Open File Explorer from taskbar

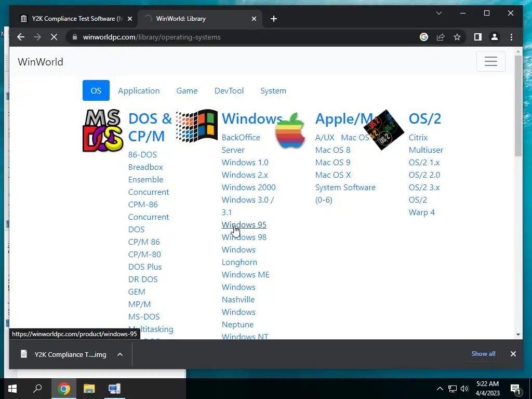point(89,389)
